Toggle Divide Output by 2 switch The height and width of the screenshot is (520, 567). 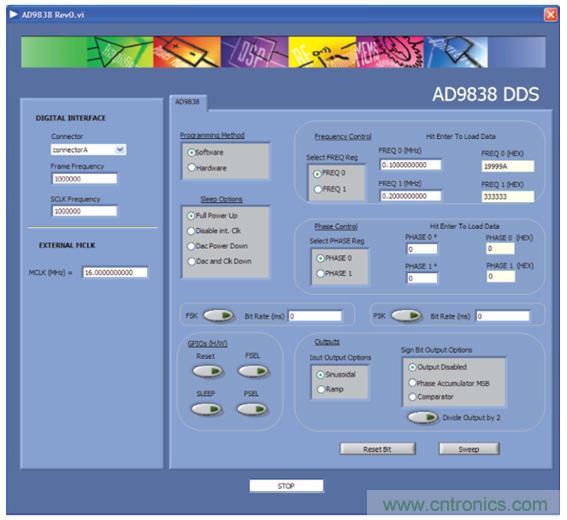(423, 417)
